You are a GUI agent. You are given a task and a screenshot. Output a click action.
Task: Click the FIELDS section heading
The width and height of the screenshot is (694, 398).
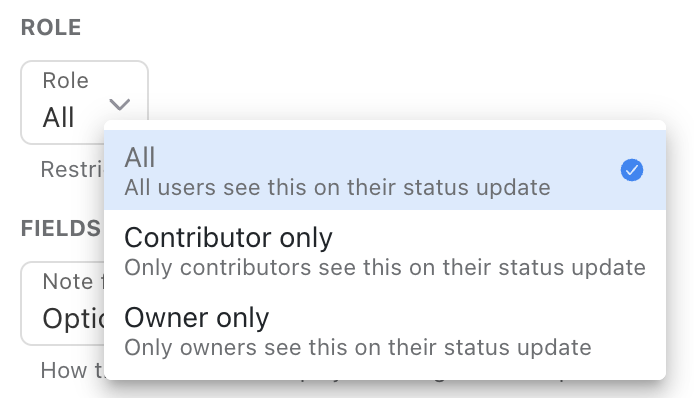click(x=61, y=228)
